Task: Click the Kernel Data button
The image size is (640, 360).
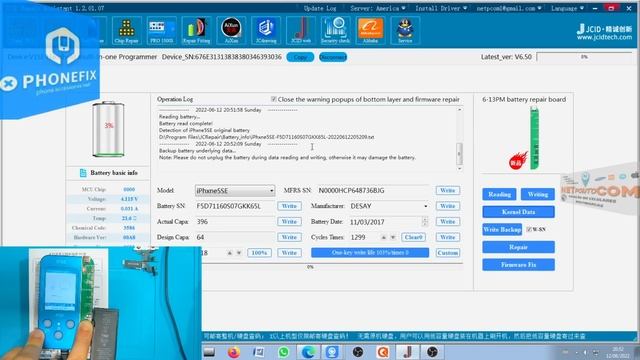Action: [518, 212]
